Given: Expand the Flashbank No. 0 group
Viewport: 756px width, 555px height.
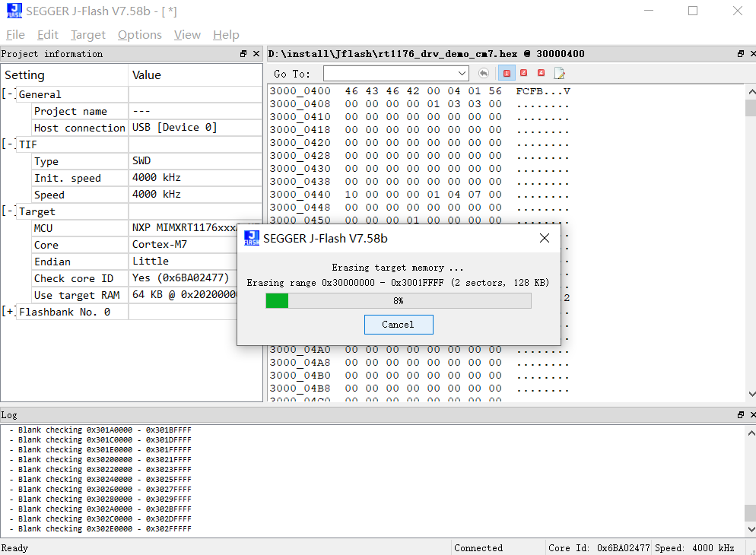Looking at the screenshot, I should click(8, 312).
